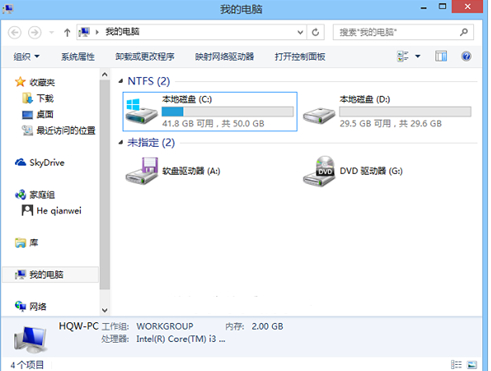491x371 pixels.
Task: Click the SkyDrive cloud icon
Action: click(20, 162)
